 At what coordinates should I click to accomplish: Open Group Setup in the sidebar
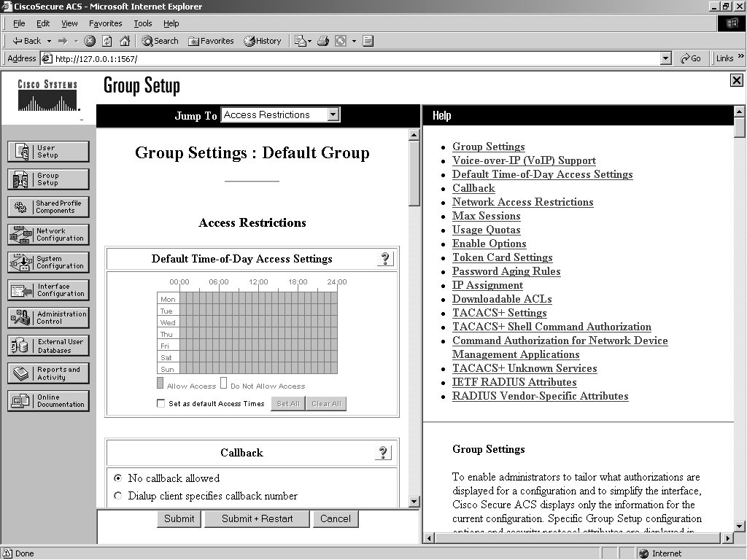pos(48,179)
